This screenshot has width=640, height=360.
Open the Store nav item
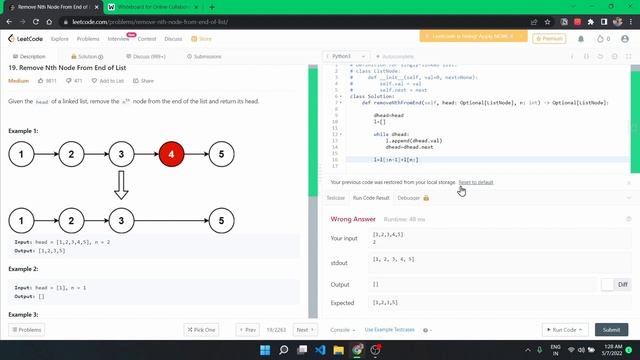click(x=202, y=39)
